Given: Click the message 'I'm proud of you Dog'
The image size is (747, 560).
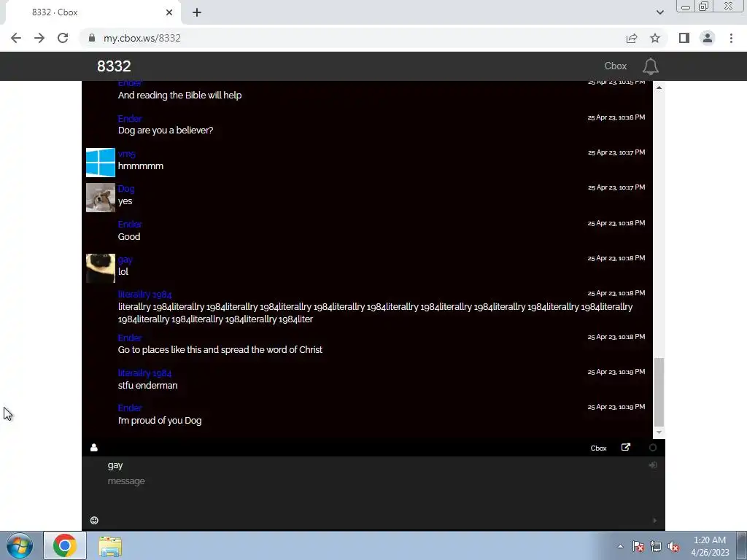Looking at the screenshot, I should click(x=160, y=421).
